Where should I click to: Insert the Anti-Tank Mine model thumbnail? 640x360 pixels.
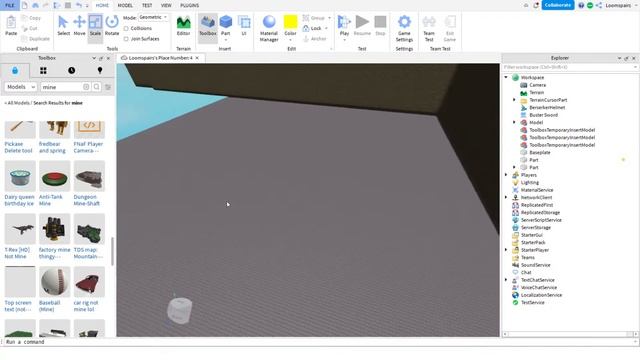55,176
